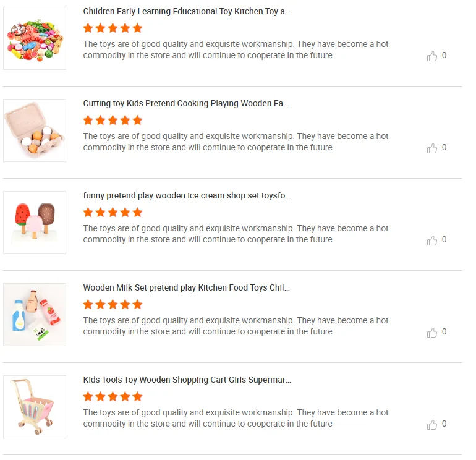Click the star rating of the Kitchen Toy review
This screenshot has height=460, width=476.
113,28
